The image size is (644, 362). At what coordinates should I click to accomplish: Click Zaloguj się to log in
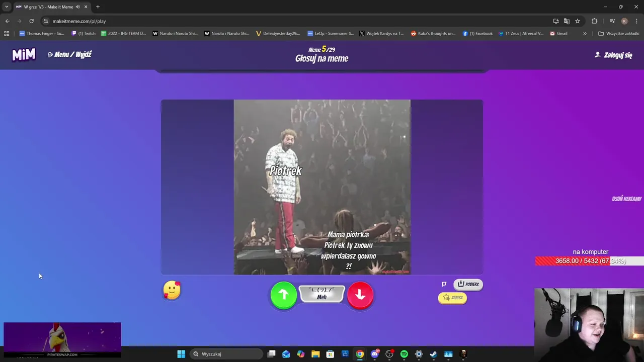click(x=613, y=55)
